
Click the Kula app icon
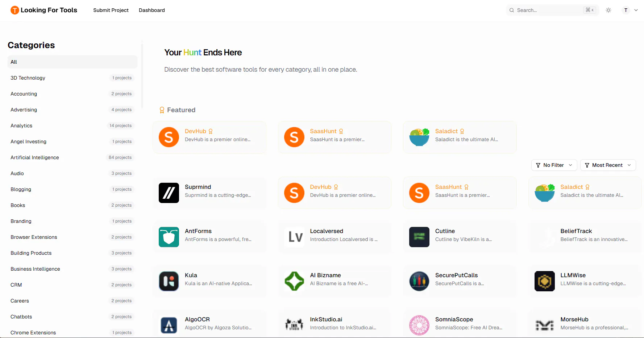pyautogui.click(x=169, y=281)
